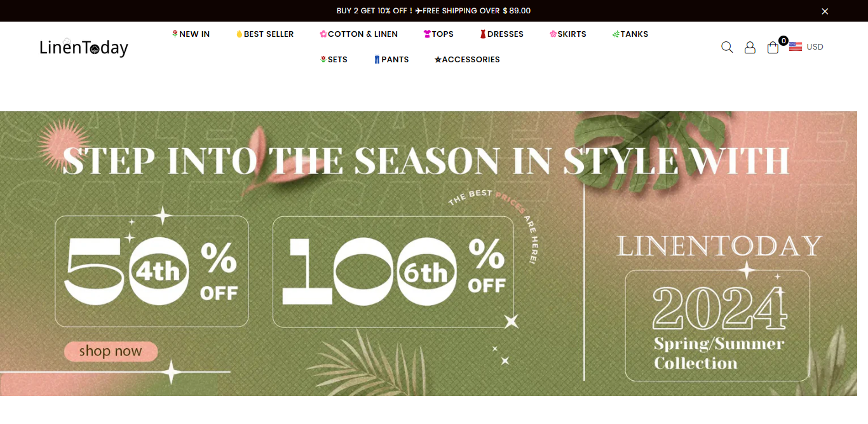868x424 pixels.
Task: Open the COTTON & LINEN category
Action: [x=358, y=34]
